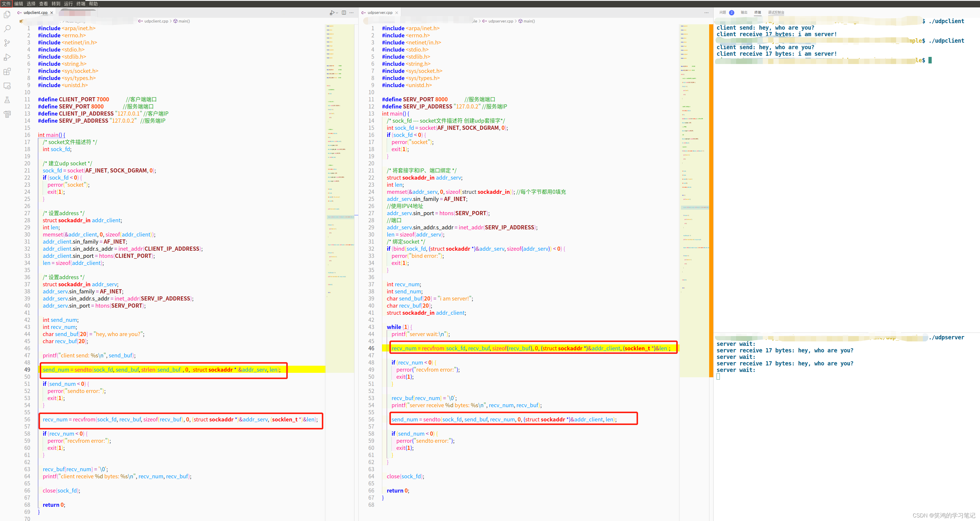980x521 pixels.
Task: Open the Explorer view in the activity bar
Action: tap(7, 15)
